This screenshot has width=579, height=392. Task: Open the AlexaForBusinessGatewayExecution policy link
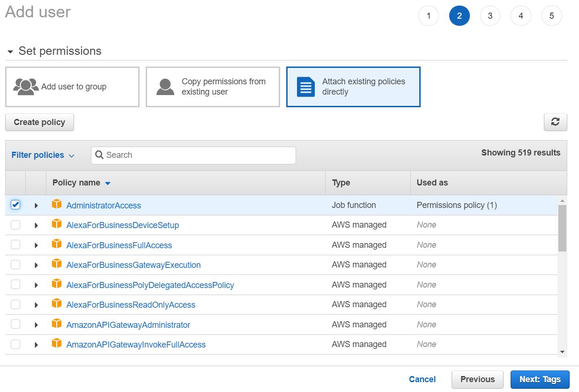click(x=134, y=265)
